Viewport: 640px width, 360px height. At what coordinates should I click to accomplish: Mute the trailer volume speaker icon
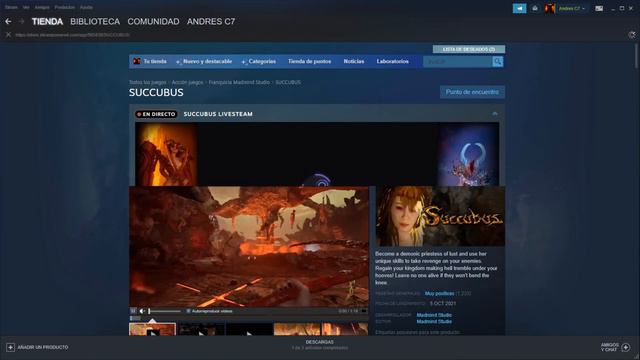pos(142,311)
